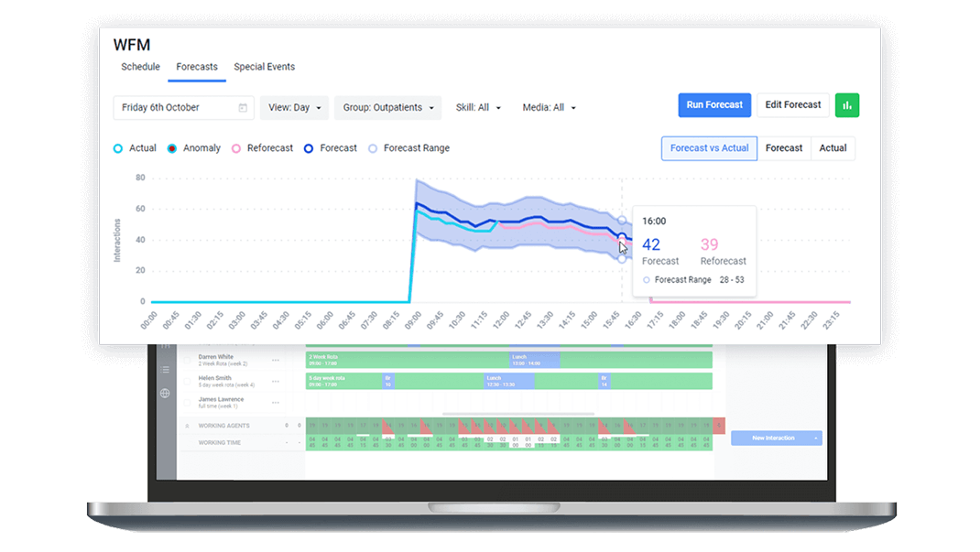Open three-dot menu for Darren White
980x552 pixels.
[x=276, y=360]
